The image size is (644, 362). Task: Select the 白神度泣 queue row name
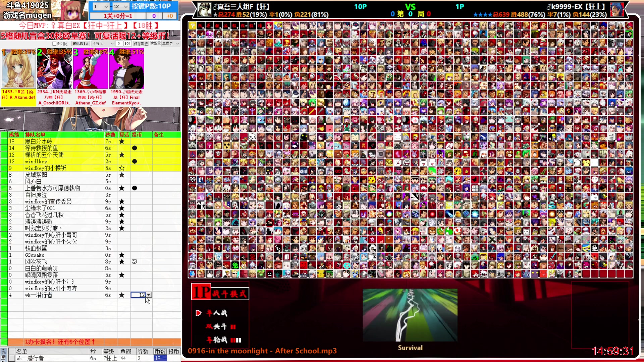coord(36,195)
